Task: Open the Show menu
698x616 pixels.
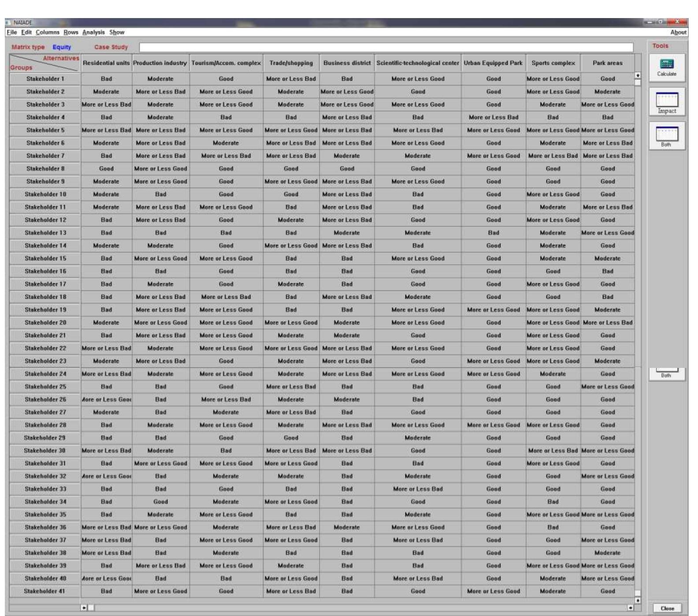Action: click(x=117, y=32)
